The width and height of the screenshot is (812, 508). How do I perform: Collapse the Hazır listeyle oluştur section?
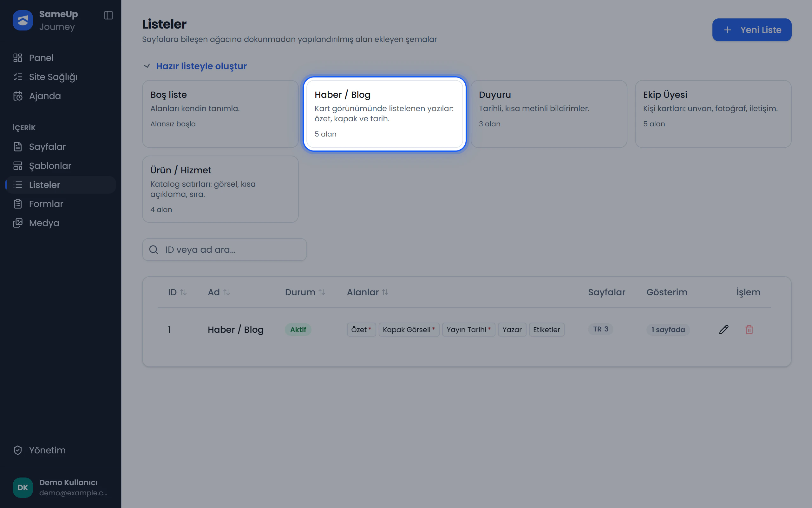click(x=195, y=66)
